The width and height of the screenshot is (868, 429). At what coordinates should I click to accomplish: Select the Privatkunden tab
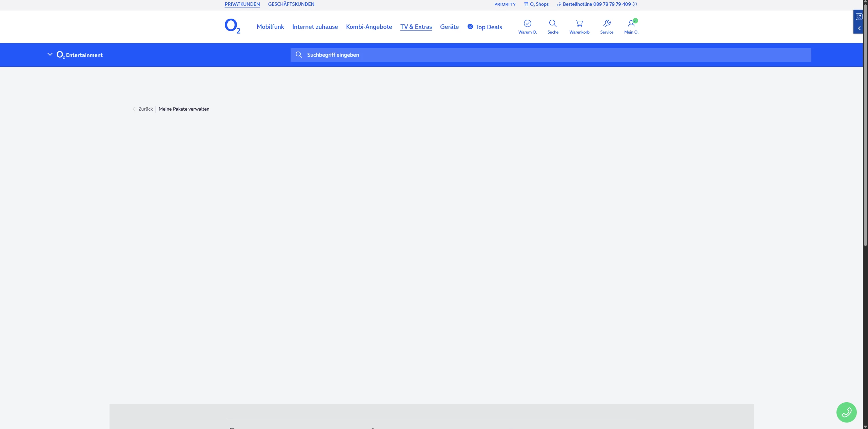(x=242, y=4)
